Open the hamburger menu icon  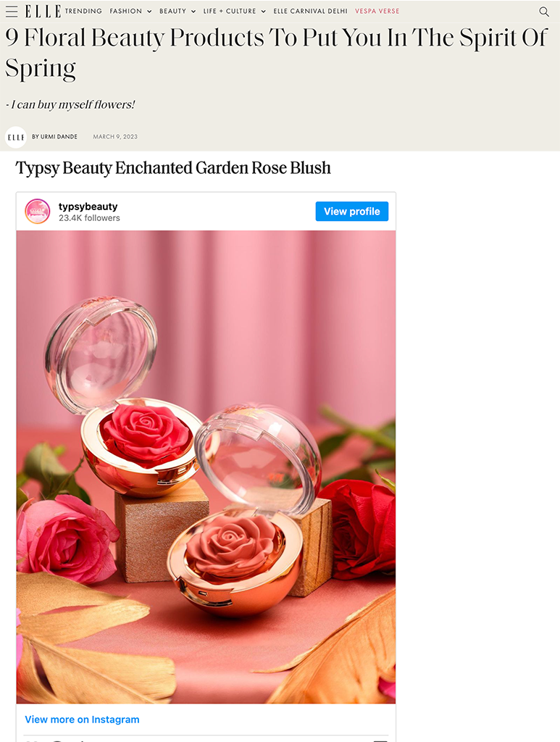coord(12,12)
